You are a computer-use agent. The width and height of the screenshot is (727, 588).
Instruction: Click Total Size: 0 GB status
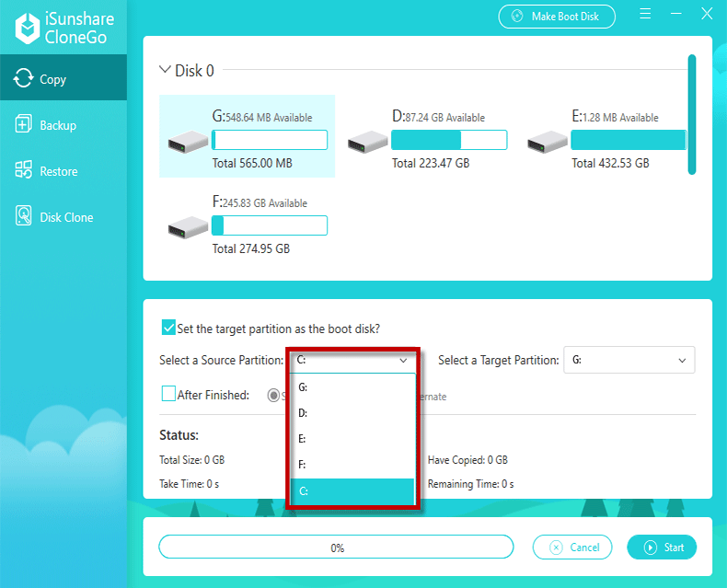pyautogui.click(x=192, y=460)
